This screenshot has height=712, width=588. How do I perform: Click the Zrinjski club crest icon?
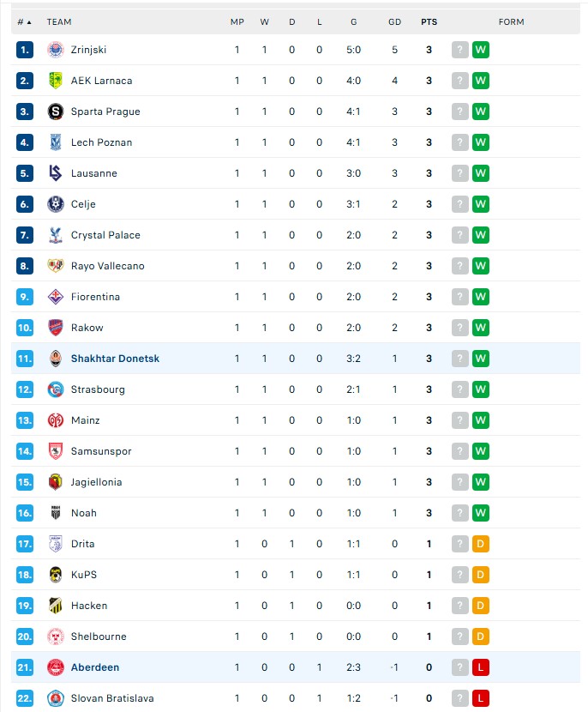(55, 50)
